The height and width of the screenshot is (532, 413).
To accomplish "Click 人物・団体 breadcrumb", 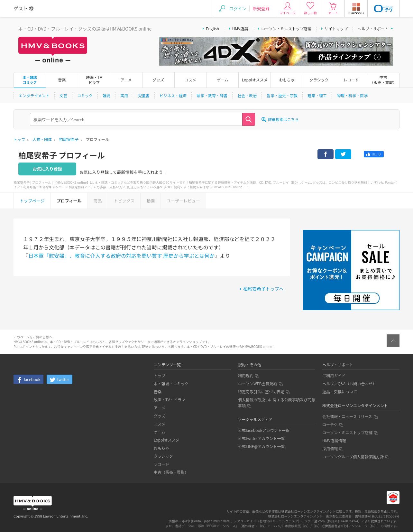I will (x=42, y=139).
